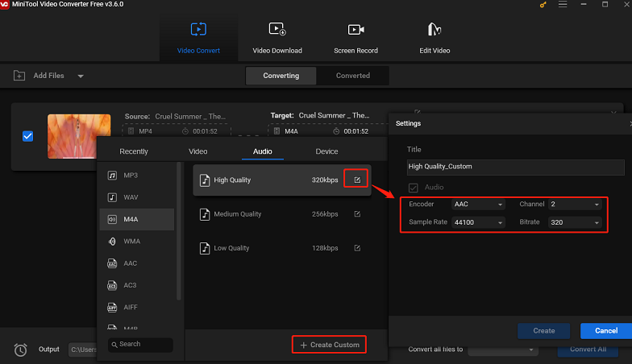This screenshot has height=364, width=632.
Task: Click the Add Files plus icon
Action: (x=19, y=76)
